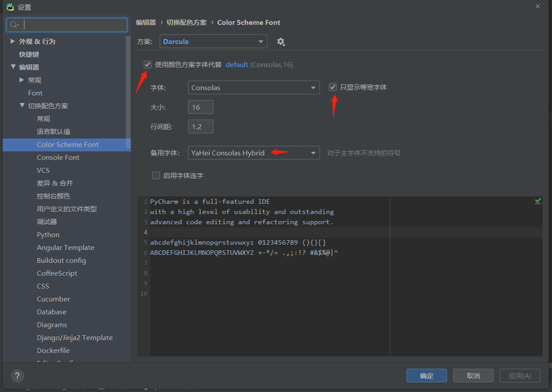Screen dimensions: 552x392
Task: Select Python in the tree
Action: [48, 234]
